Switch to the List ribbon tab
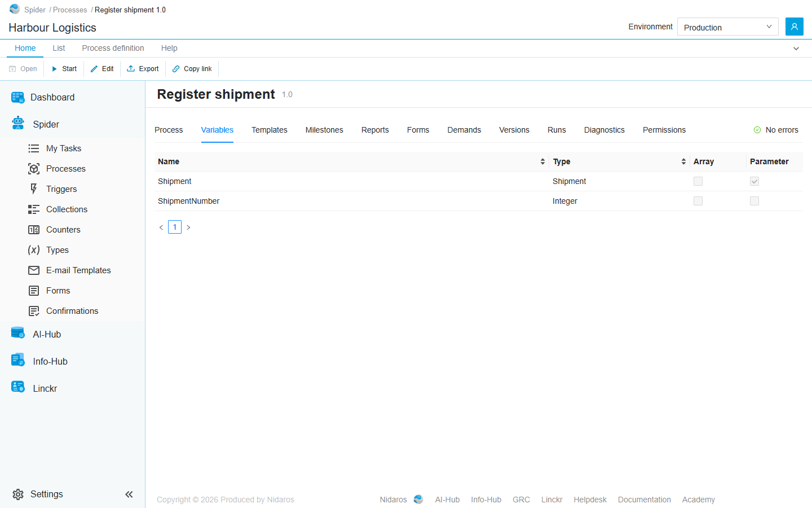This screenshot has width=812, height=508. pyautogui.click(x=59, y=48)
